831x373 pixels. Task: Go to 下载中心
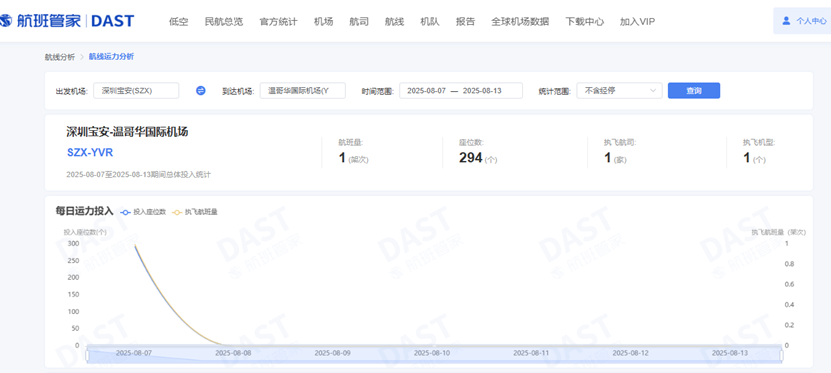coord(585,22)
